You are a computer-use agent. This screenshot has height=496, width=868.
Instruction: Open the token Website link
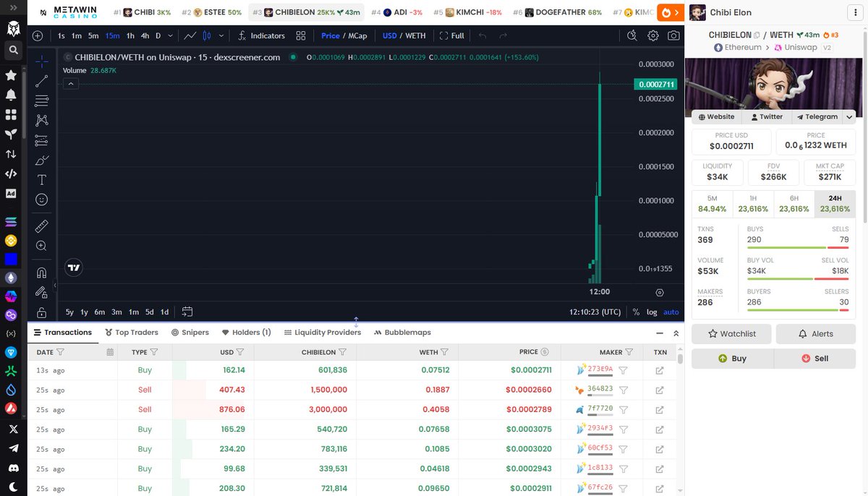(716, 116)
